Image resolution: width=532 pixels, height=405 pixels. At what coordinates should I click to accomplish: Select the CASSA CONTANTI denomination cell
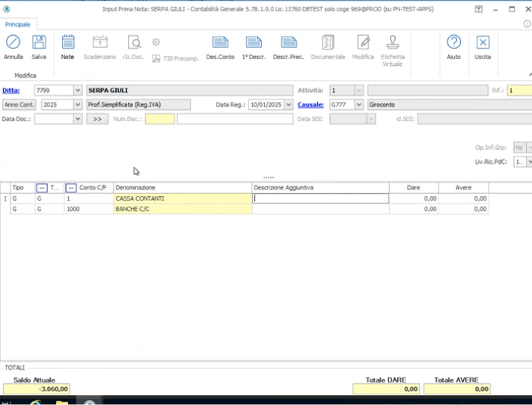coord(183,199)
